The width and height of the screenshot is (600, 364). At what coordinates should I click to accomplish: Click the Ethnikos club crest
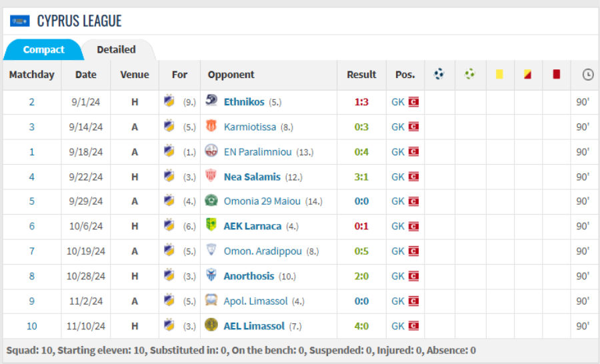(211, 101)
